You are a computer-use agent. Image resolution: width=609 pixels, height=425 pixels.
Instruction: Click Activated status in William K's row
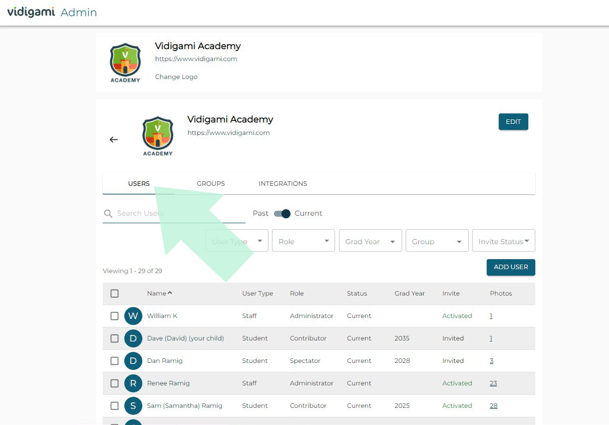(457, 316)
